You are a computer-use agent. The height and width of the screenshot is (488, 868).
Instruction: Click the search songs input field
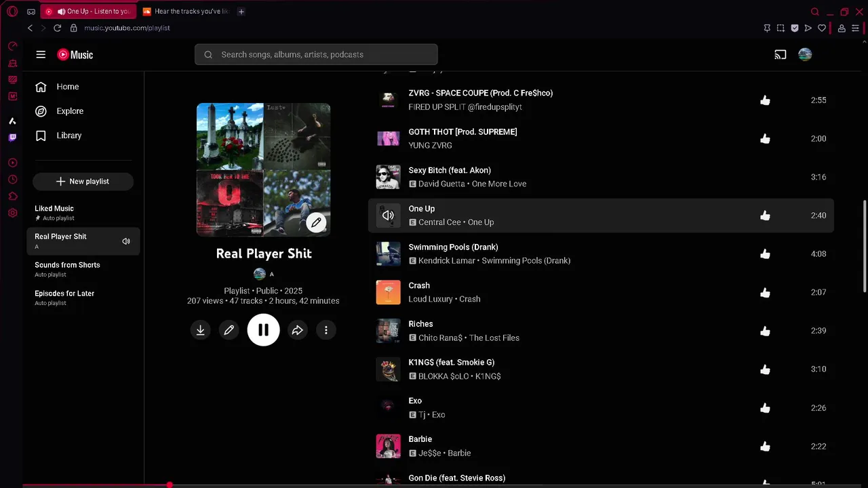coord(316,55)
